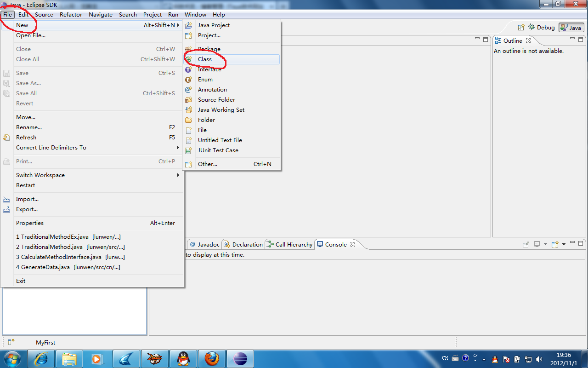The width and height of the screenshot is (588, 368).
Task: Click the Refresh icon in File menu
Action: pos(7,138)
